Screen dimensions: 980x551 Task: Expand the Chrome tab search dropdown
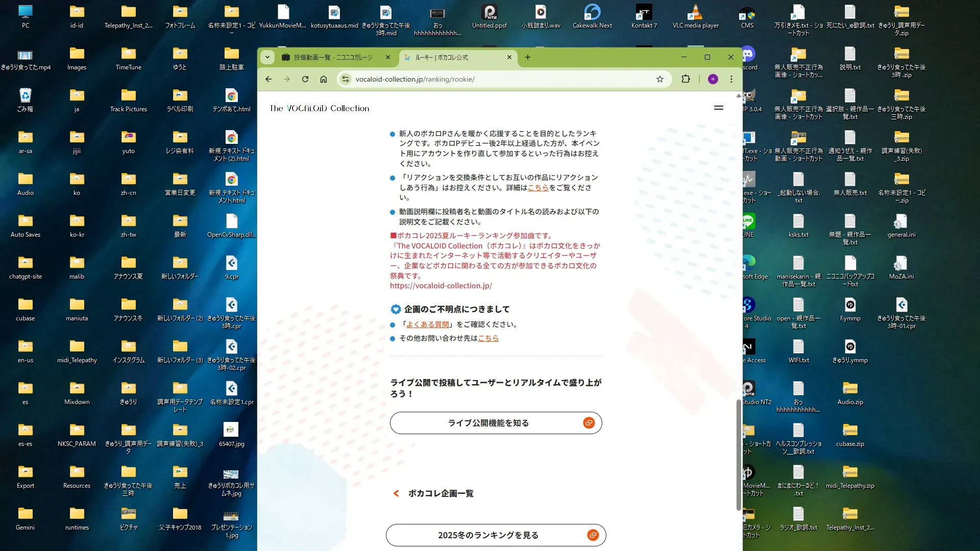267,57
